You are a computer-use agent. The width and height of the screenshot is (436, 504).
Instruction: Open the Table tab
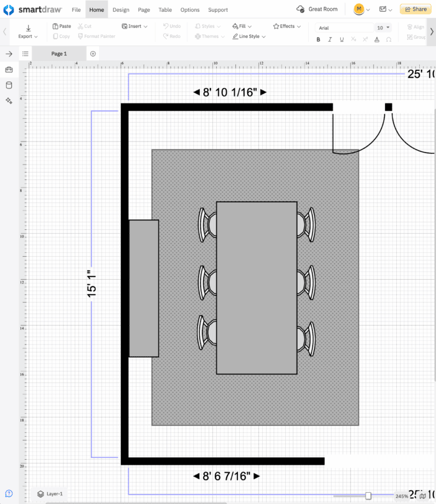pyautogui.click(x=165, y=9)
